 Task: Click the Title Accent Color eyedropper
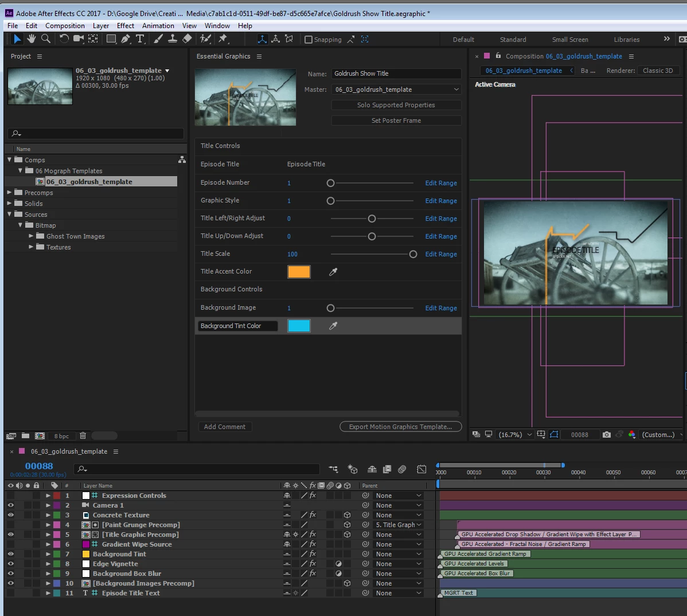(x=333, y=272)
